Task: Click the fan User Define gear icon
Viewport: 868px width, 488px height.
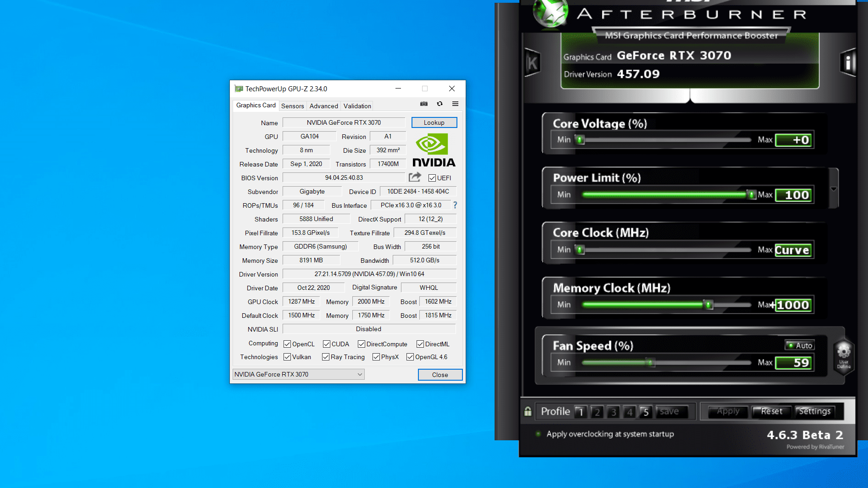Action: point(844,357)
